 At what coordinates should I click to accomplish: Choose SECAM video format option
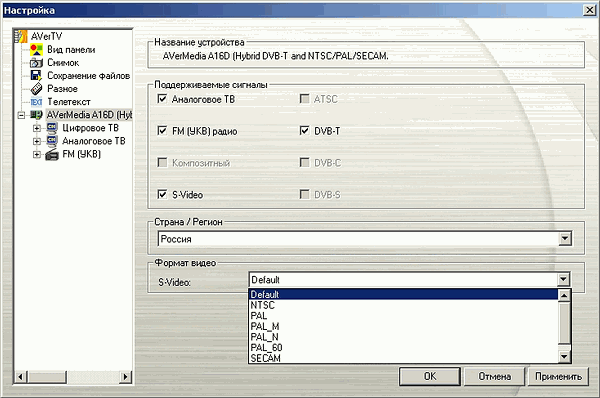point(404,358)
